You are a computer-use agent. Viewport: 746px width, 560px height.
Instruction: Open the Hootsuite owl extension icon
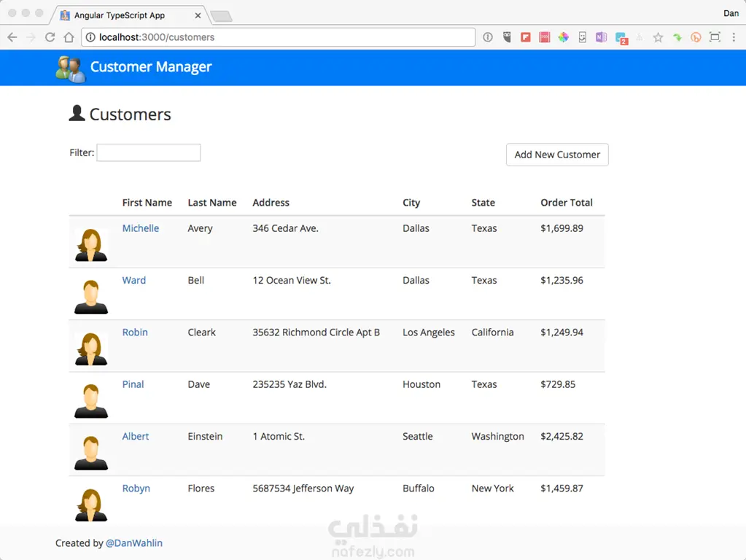[x=507, y=37]
